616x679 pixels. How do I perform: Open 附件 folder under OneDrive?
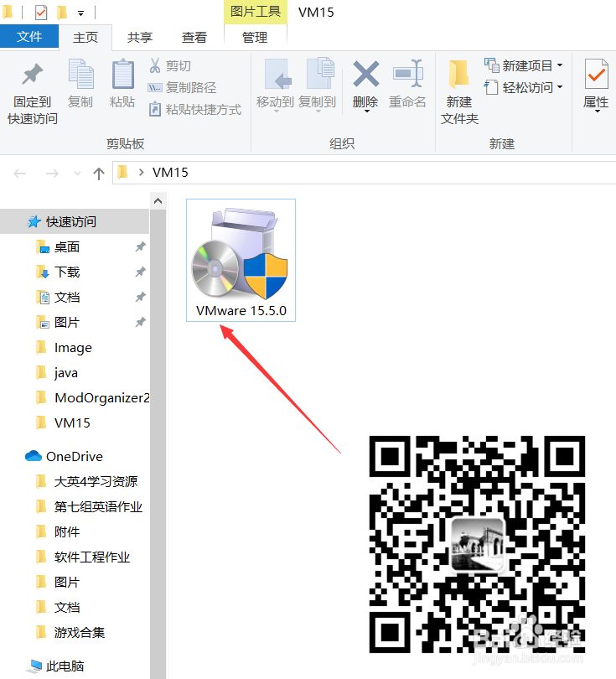(x=67, y=531)
